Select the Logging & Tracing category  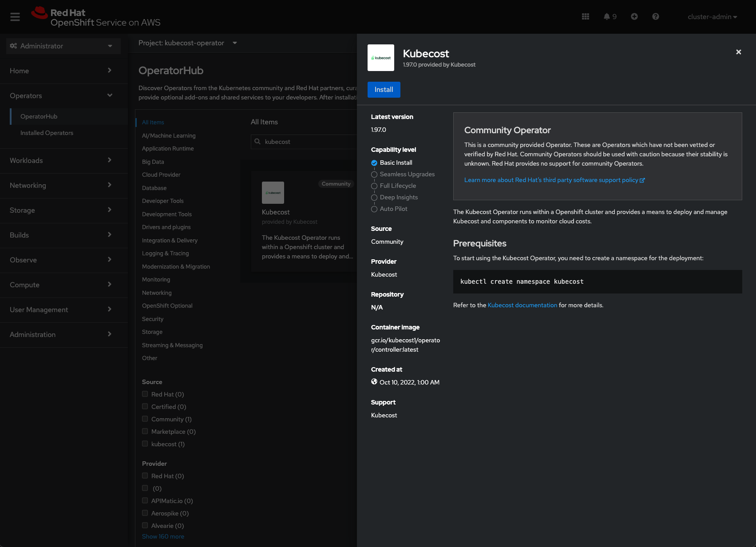pyautogui.click(x=165, y=253)
